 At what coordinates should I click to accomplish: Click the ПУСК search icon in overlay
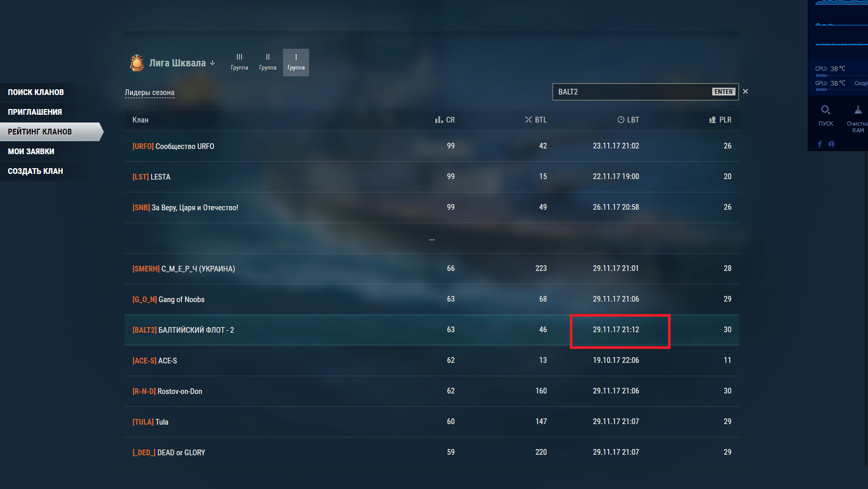click(x=825, y=110)
